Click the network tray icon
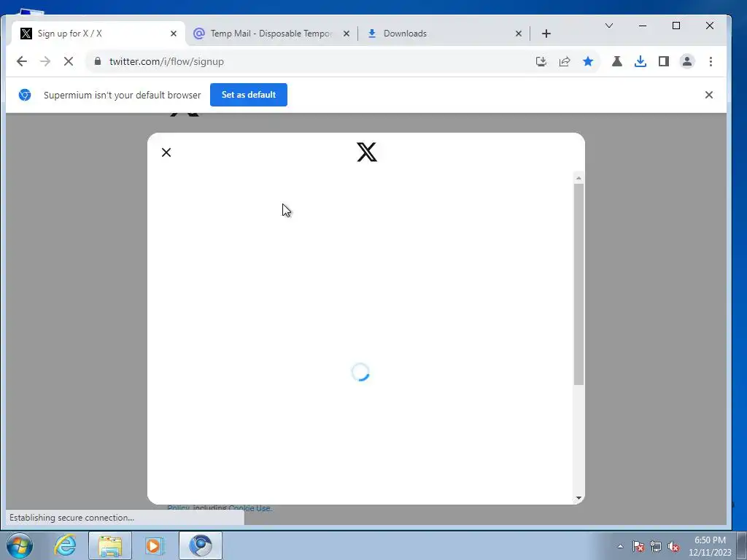The width and height of the screenshot is (747, 560). tap(656, 546)
